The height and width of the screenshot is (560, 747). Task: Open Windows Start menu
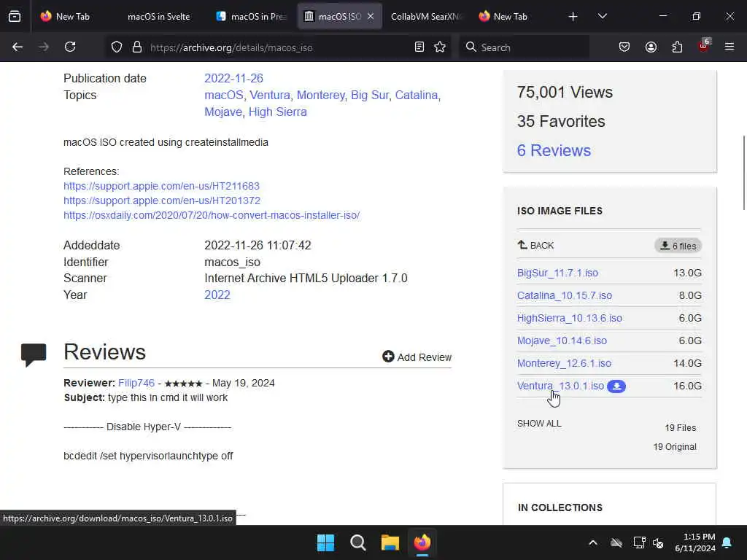(x=326, y=542)
